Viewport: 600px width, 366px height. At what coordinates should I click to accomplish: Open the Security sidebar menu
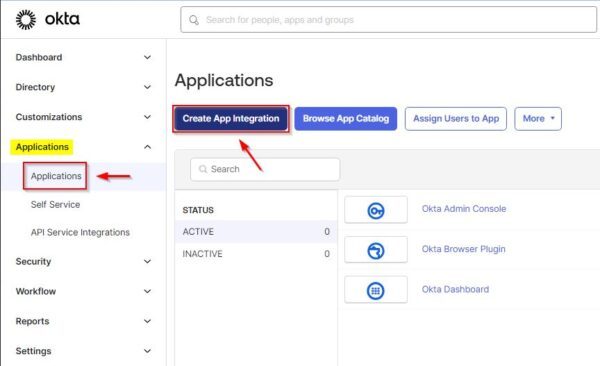pyautogui.click(x=33, y=261)
